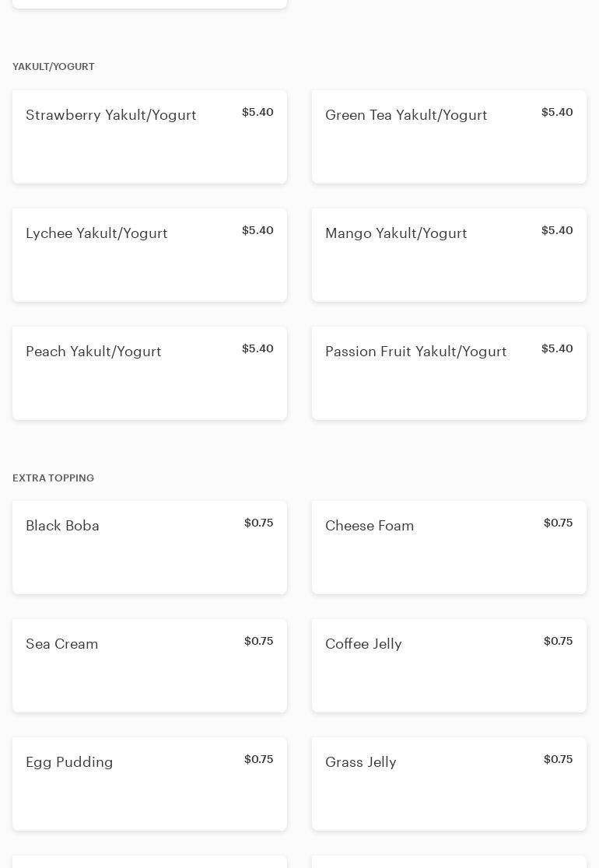Select the Cheese Foam topping
The width and height of the screenshot is (599, 868).
(x=449, y=548)
